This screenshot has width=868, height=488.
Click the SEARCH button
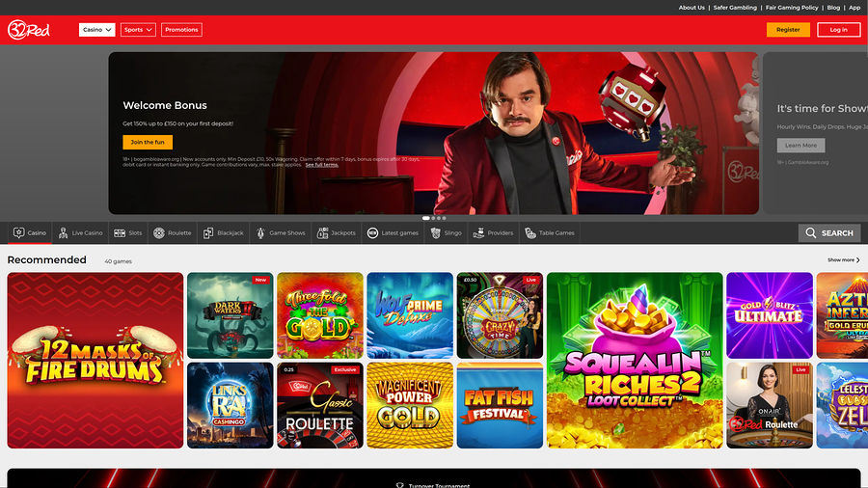829,233
